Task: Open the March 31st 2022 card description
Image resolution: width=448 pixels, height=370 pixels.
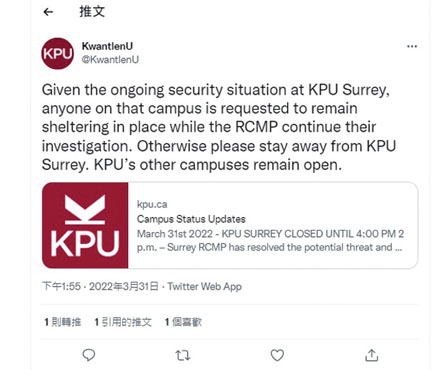Action: tap(270, 240)
